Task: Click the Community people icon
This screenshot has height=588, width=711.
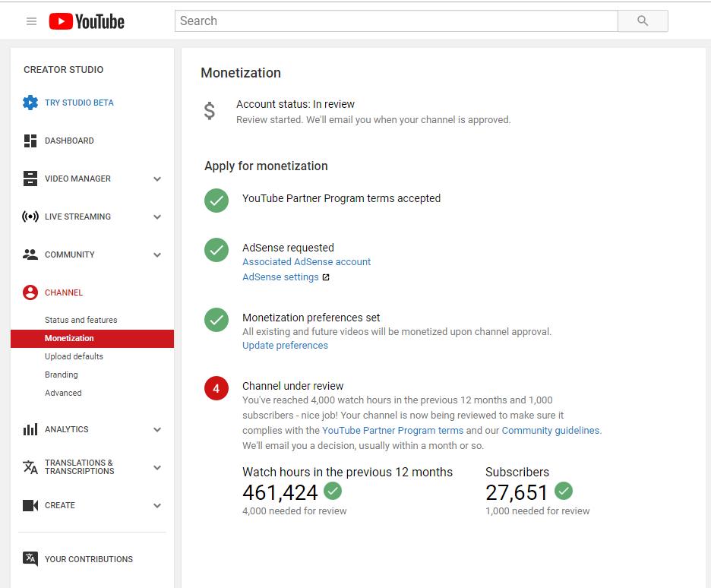Action: pyautogui.click(x=30, y=254)
